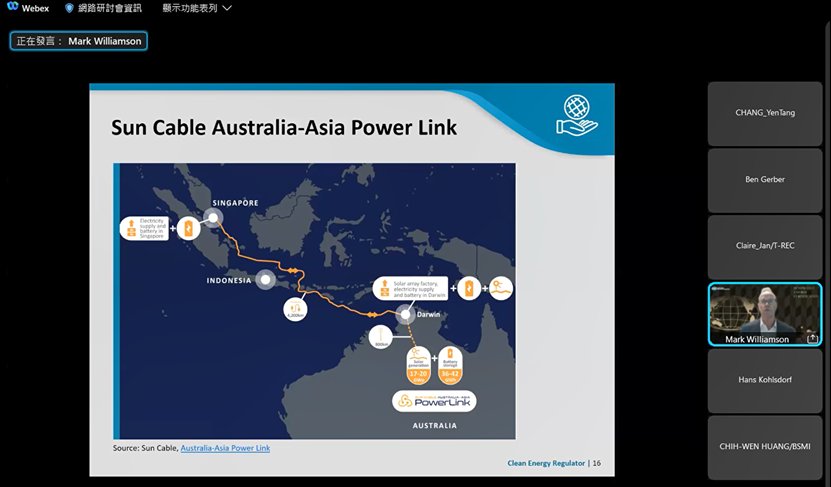The image size is (831, 487).
Task: Click the 正在發言 Mark Williamson speaker badge
Action: 78,41
